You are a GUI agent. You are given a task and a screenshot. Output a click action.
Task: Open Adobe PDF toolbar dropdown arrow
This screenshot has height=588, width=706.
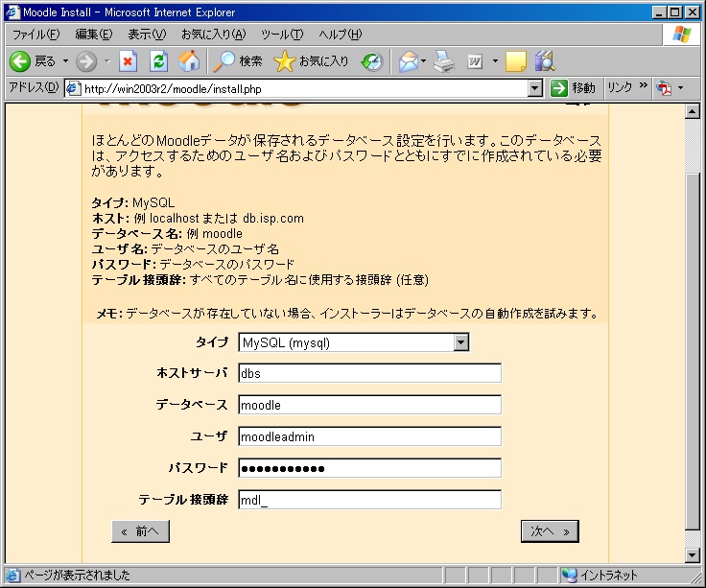tap(680, 88)
